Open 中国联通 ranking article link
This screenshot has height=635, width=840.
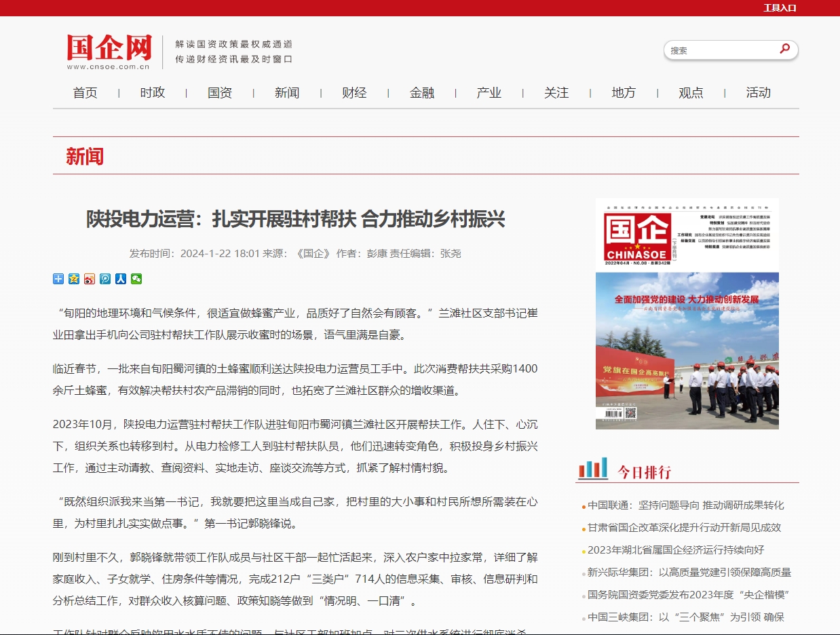coord(685,505)
